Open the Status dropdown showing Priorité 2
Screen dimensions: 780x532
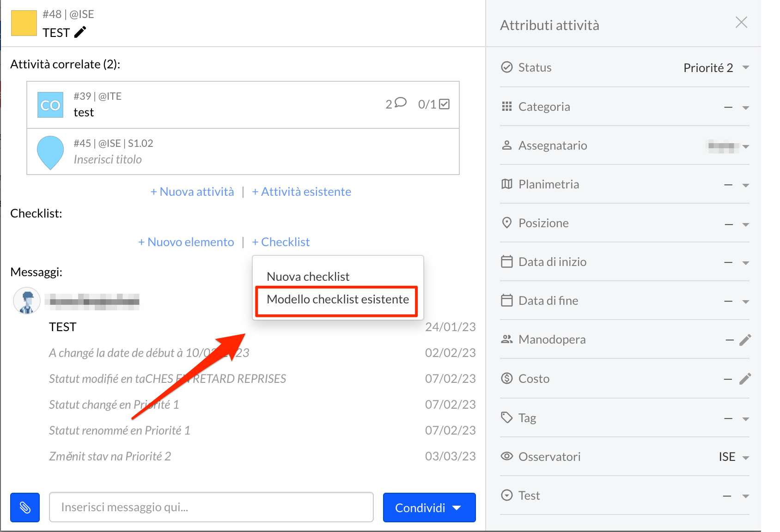(745, 67)
